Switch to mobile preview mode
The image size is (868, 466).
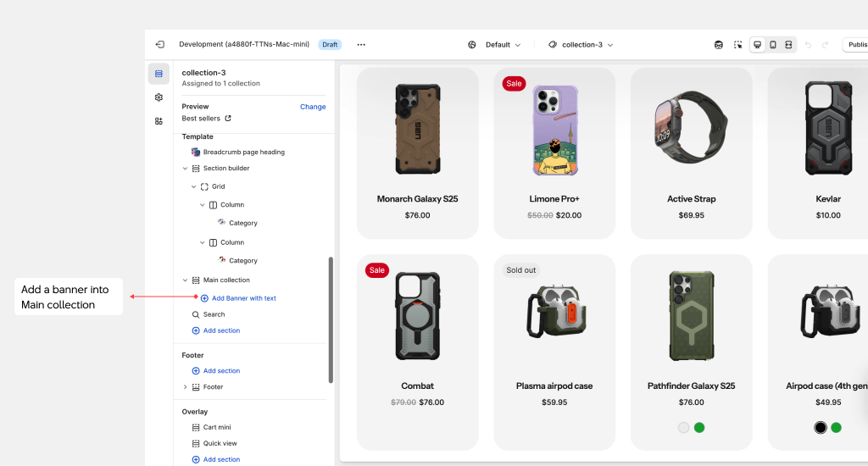(x=772, y=45)
